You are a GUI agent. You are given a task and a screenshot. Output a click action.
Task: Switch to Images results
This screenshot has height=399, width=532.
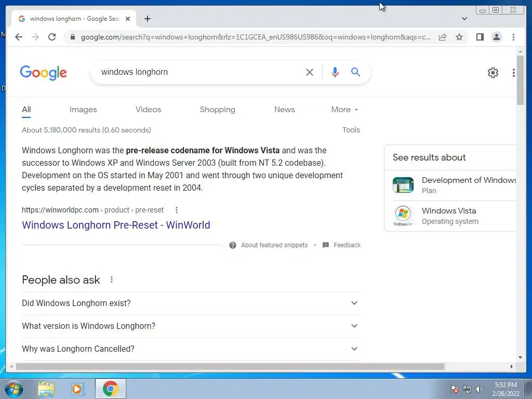83,110
